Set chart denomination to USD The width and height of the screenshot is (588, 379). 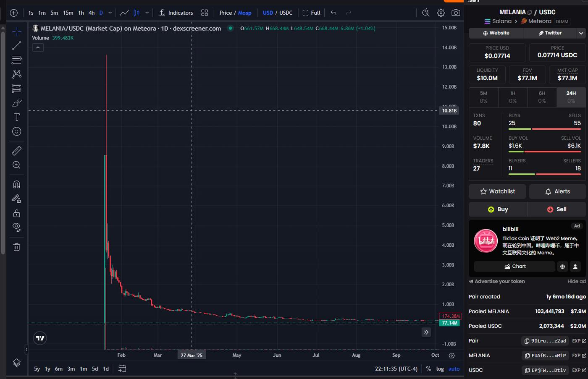coord(268,13)
